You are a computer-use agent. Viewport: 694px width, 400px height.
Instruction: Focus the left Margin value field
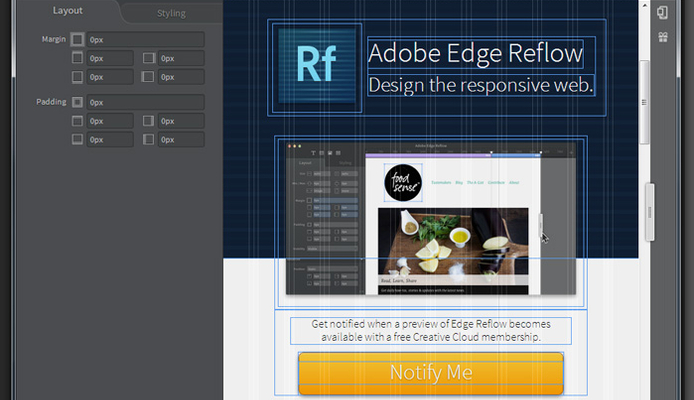181,77
